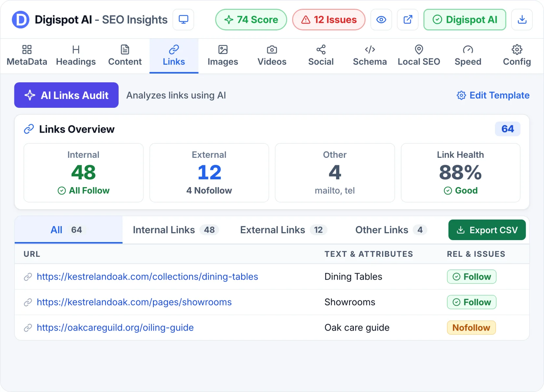Select the External 12 links card
This screenshot has width=544, height=392.
point(209,173)
